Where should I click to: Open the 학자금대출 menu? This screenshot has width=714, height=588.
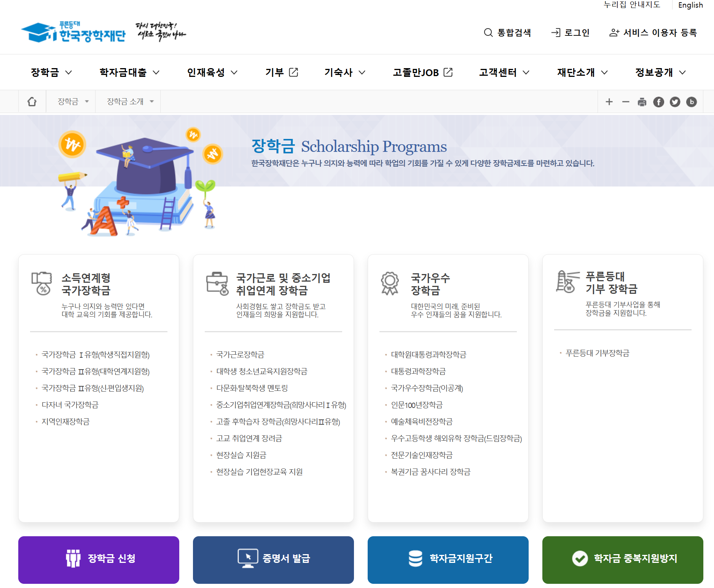pyautogui.click(x=123, y=72)
